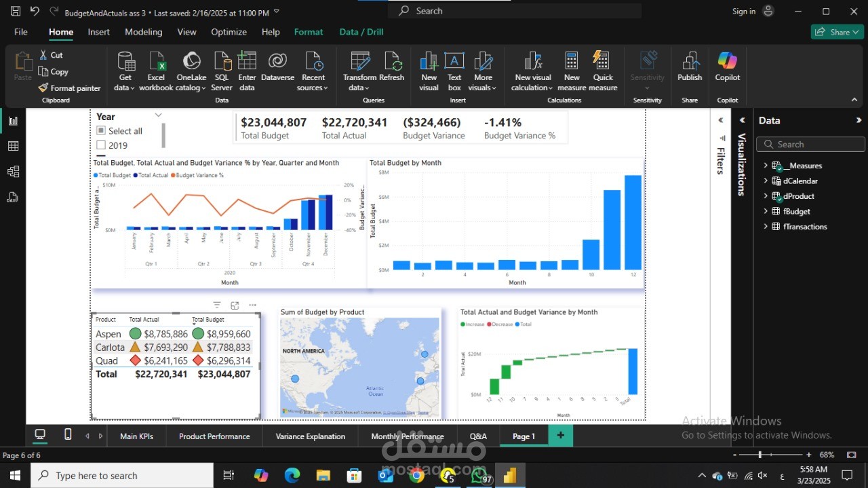
Task: Open the Year slicer dropdown chevron
Action: [x=158, y=115]
